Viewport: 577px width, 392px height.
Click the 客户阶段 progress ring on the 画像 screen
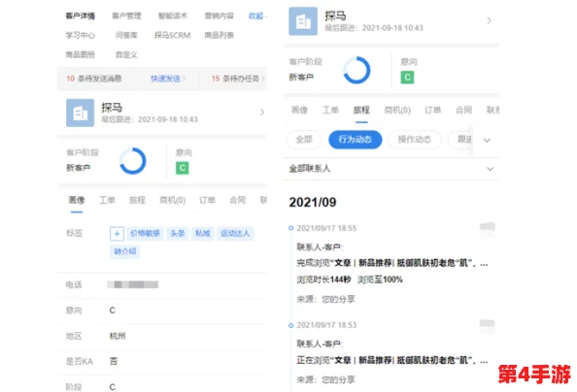pos(133,161)
